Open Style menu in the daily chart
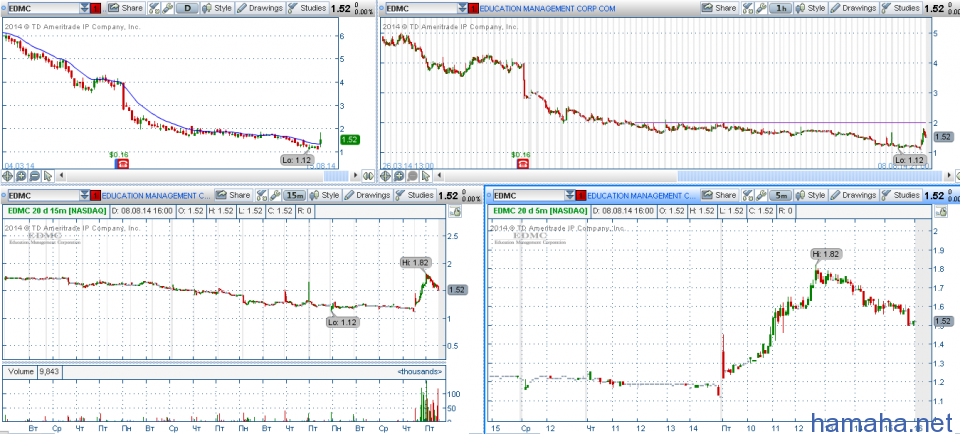The width and height of the screenshot is (960, 434). tap(217, 9)
